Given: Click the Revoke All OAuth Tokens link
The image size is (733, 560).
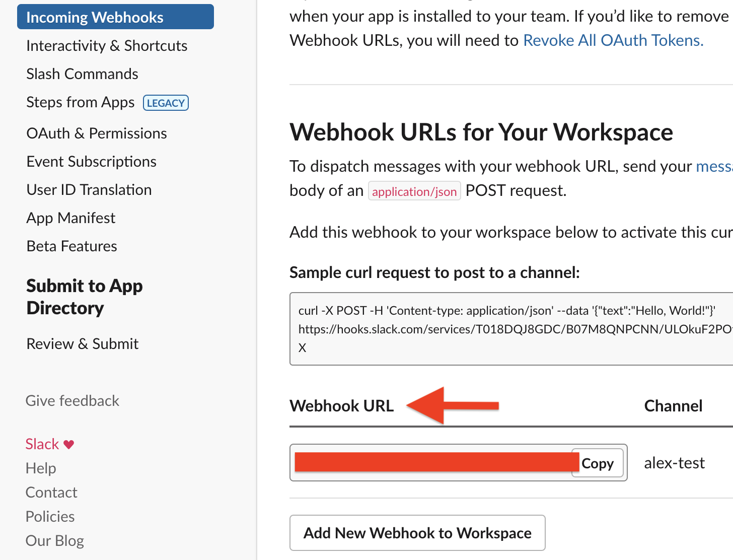Looking at the screenshot, I should click(x=613, y=40).
